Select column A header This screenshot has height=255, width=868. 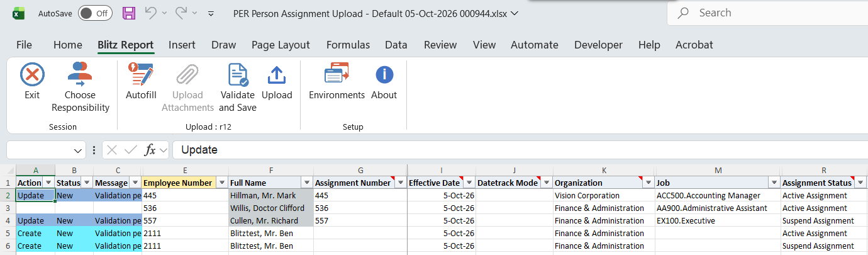pyautogui.click(x=35, y=170)
